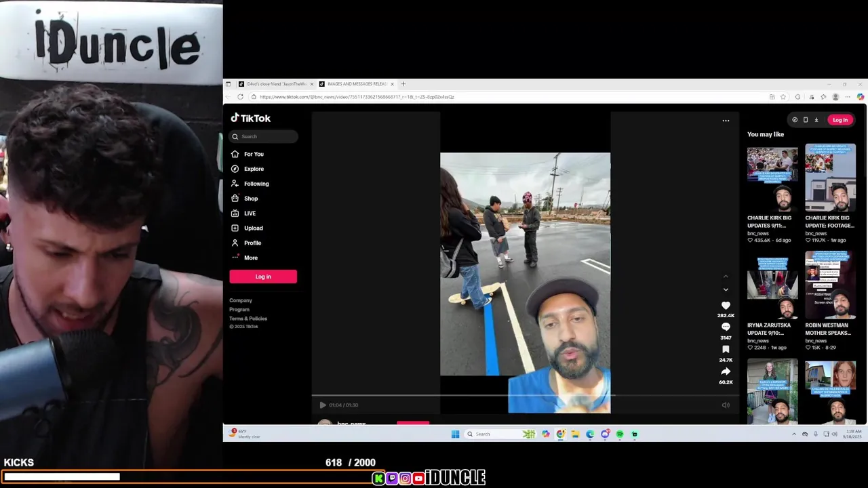Play the video using play button

pos(323,405)
